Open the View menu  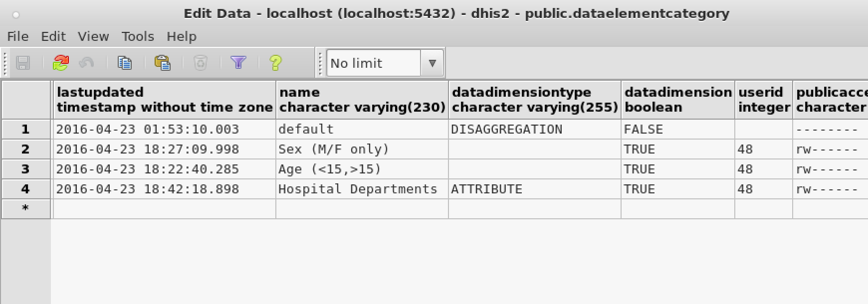pyautogui.click(x=93, y=36)
